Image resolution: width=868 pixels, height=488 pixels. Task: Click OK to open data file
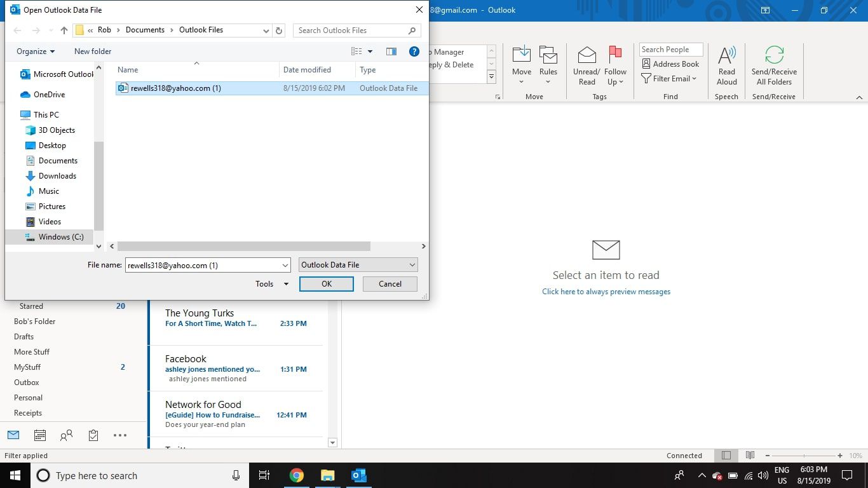pyautogui.click(x=327, y=284)
